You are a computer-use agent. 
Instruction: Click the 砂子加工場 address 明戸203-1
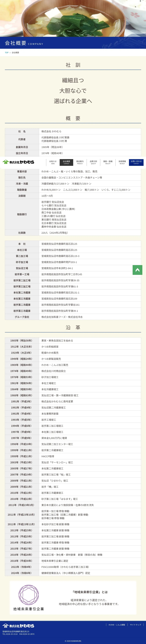(59, 262)
